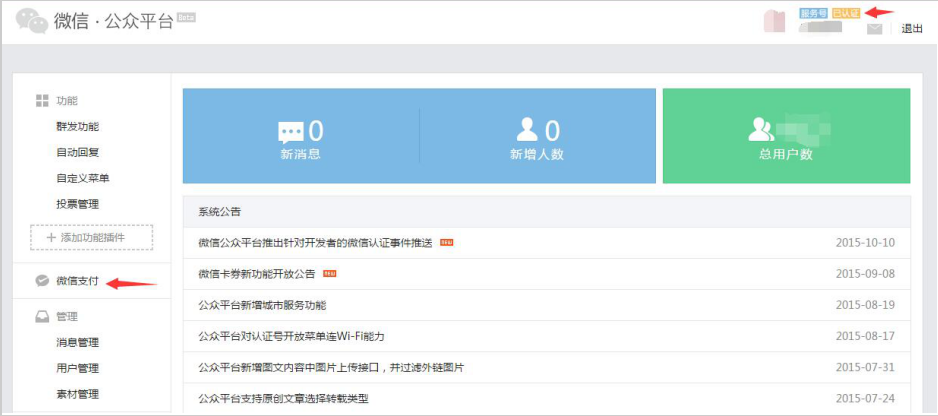The image size is (938, 416).
Task: Open the 微信卡券新功能开放公告 announcement
Action: pos(257,274)
